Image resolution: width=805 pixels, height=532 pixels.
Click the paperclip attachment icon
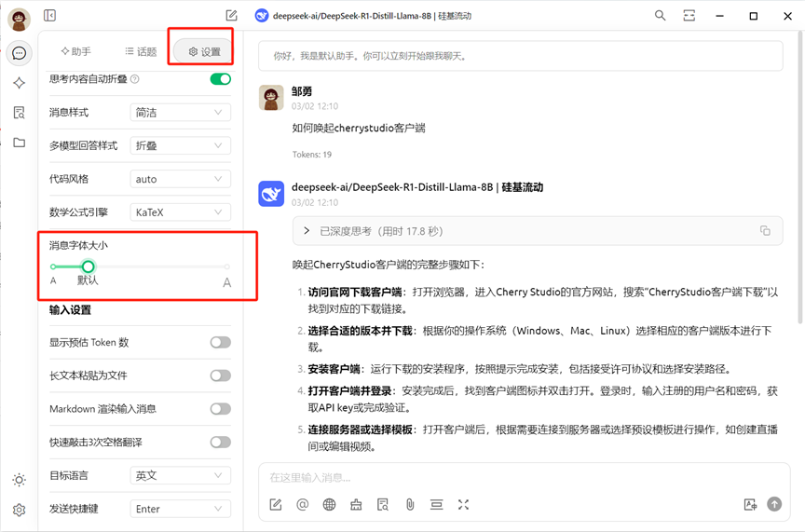click(409, 504)
